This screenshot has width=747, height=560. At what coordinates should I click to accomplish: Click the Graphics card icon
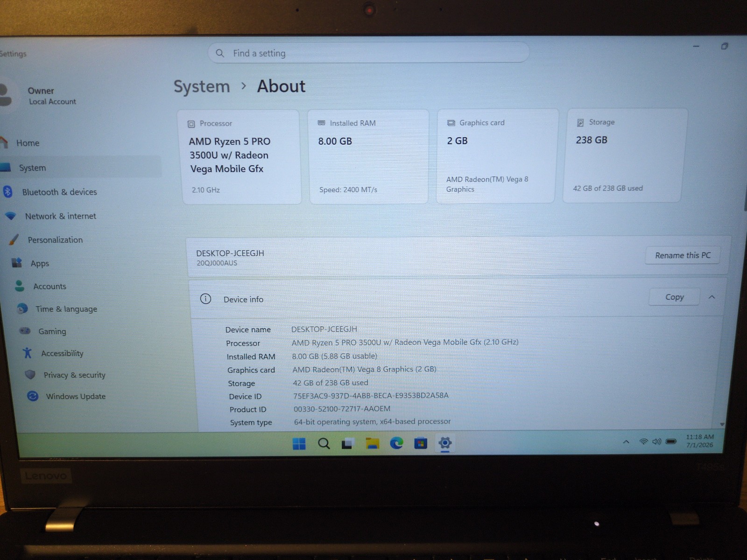[x=451, y=123]
